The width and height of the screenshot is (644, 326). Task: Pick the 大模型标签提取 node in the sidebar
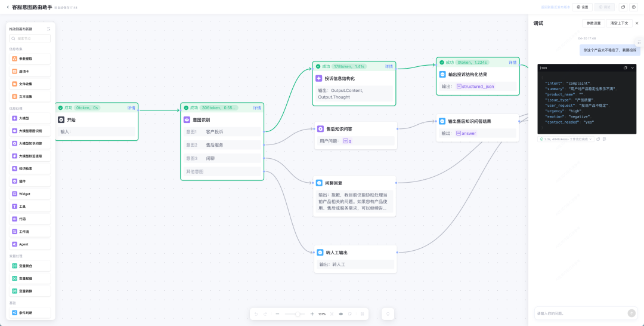click(30, 156)
